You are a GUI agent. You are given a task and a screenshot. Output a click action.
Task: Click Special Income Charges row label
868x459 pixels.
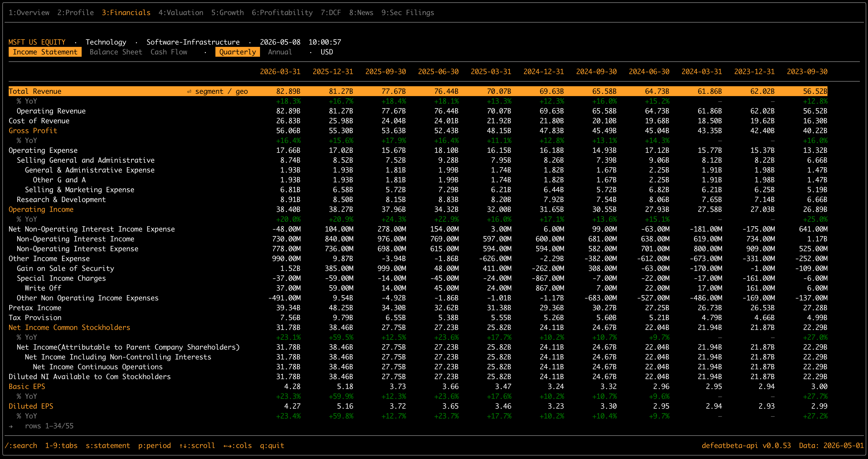click(61, 278)
